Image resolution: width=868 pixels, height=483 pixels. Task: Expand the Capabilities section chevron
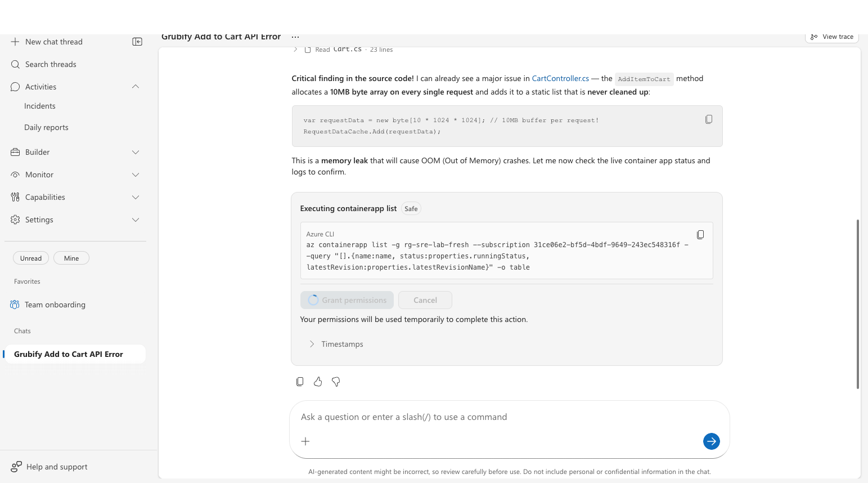click(136, 197)
